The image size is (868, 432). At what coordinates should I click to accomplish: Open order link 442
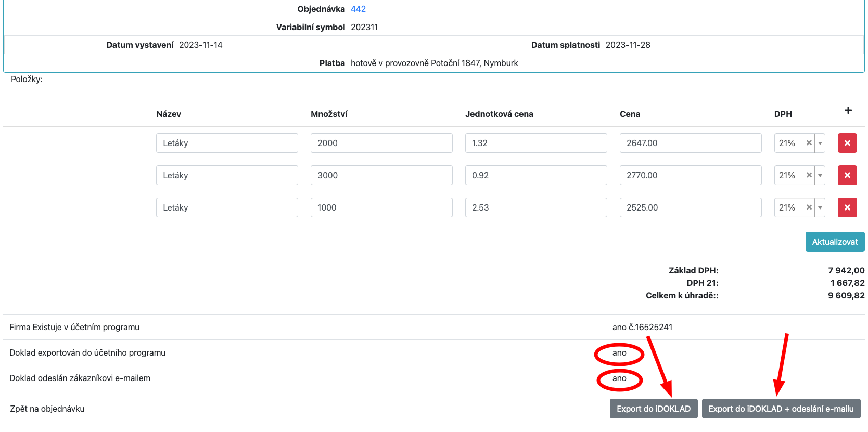point(358,9)
